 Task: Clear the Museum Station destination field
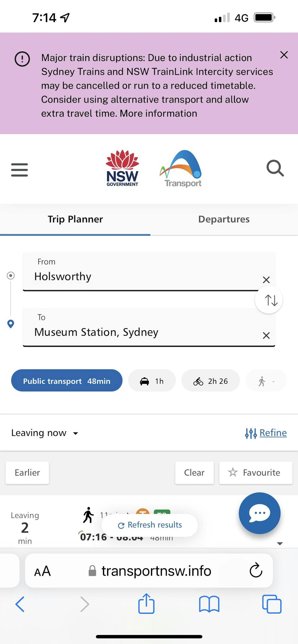(266, 336)
